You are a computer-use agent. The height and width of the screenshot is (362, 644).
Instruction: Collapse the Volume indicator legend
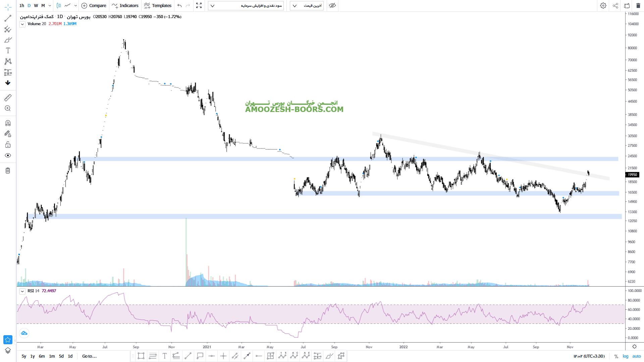point(22,24)
